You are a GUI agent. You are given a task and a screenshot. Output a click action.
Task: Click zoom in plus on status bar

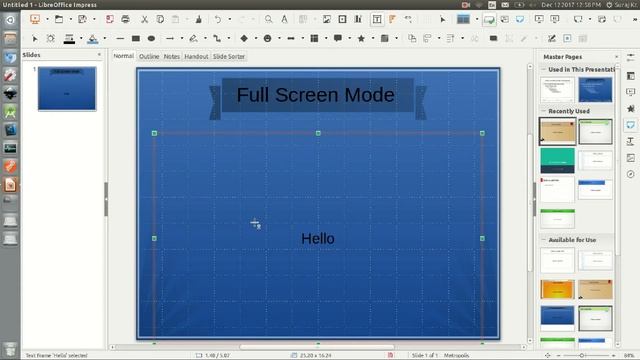tap(613, 356)
